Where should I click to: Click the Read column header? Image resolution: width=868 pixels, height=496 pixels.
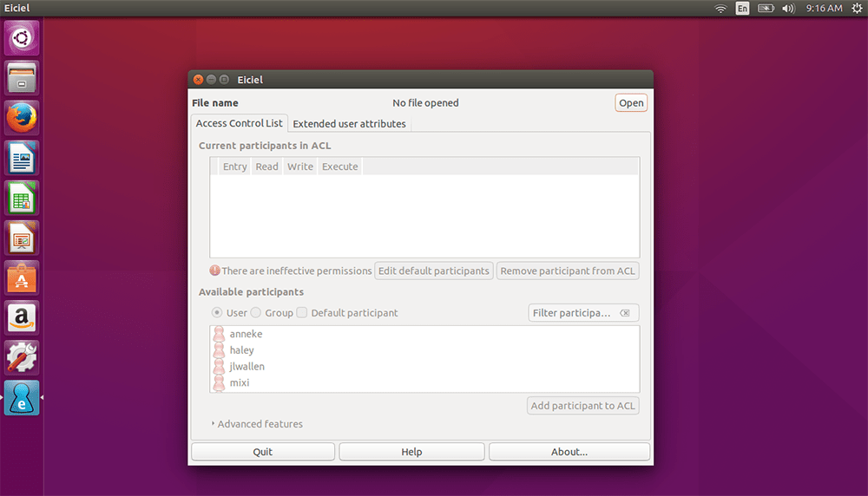(x=266, y=166)
